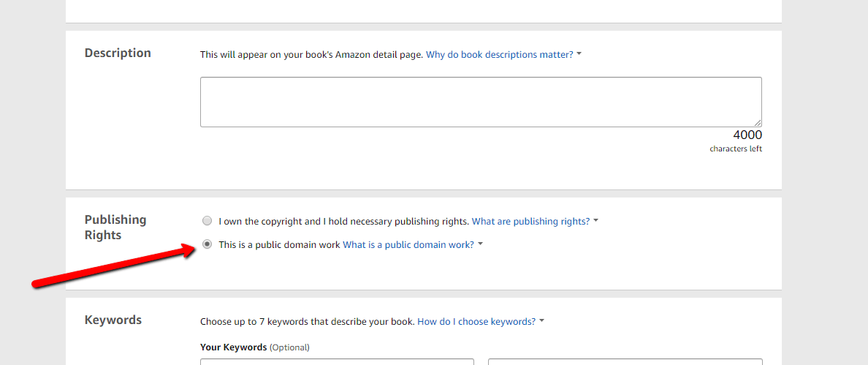Viewport: 868px width, 365px height.
Task: Click the '4000 characters left' counter
Action: 736,141
